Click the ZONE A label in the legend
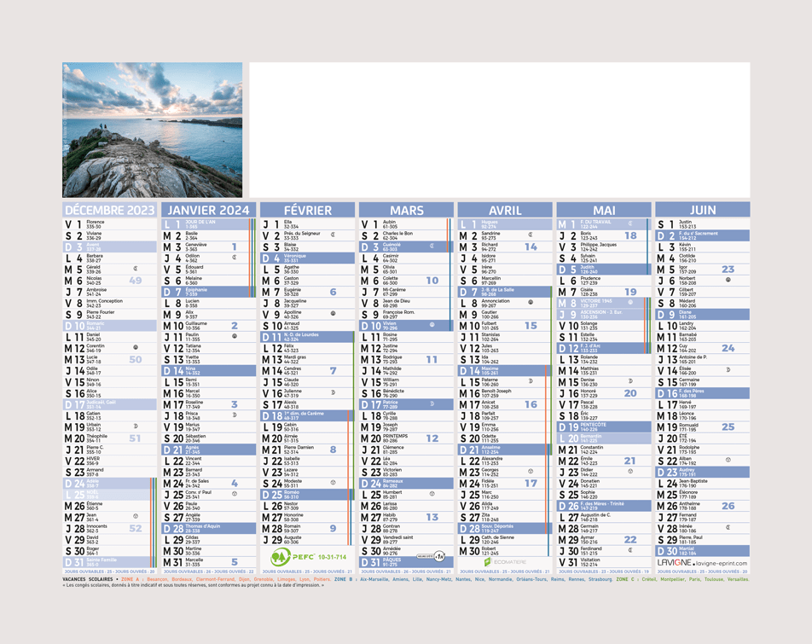This screenshot has width=812, height=644. click(x=130, y=579)
